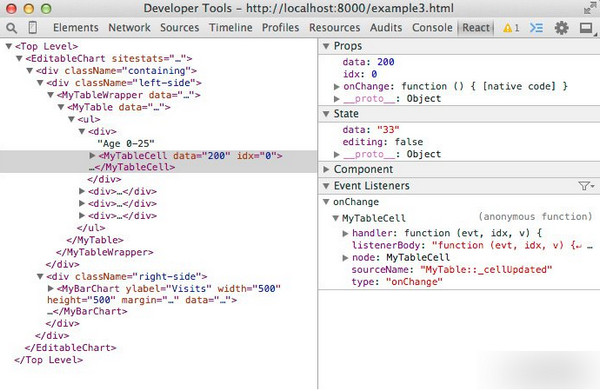Collapse the MyTableCell listener entry
The height and width of the screenshot is (391, 600).
(336, 218)
